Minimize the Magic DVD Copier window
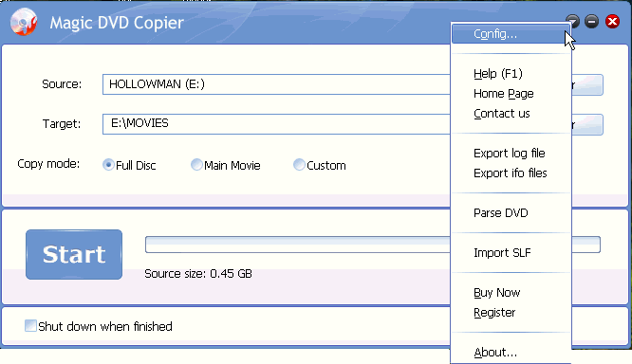The image size is (632, 364). pyautogui.click(x=592, y=21)
